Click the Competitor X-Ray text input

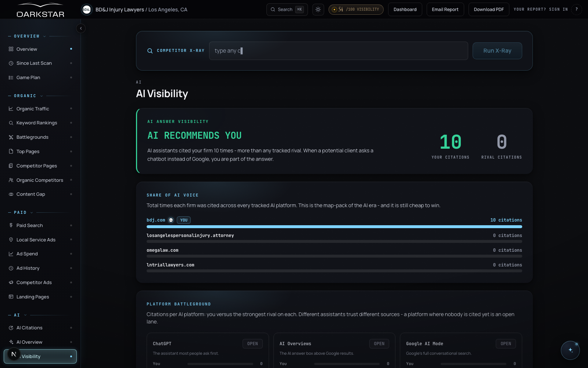(x=338, y=51)
